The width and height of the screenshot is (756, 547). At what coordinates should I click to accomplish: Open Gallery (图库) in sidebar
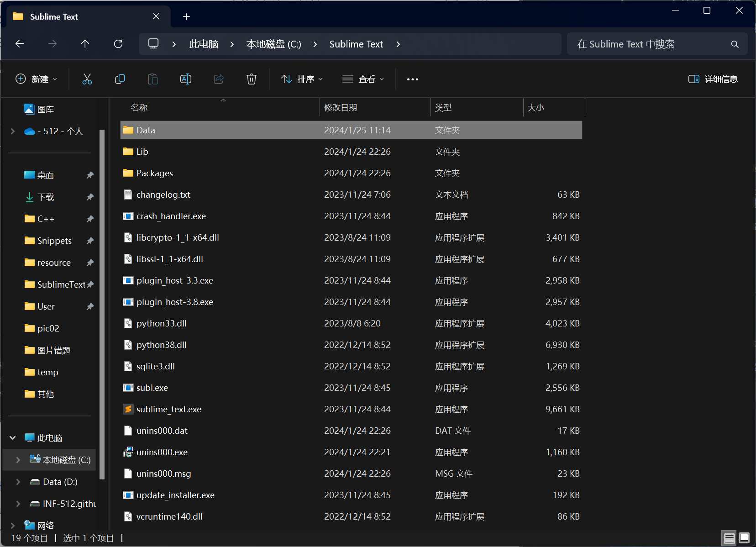[39, 109]
